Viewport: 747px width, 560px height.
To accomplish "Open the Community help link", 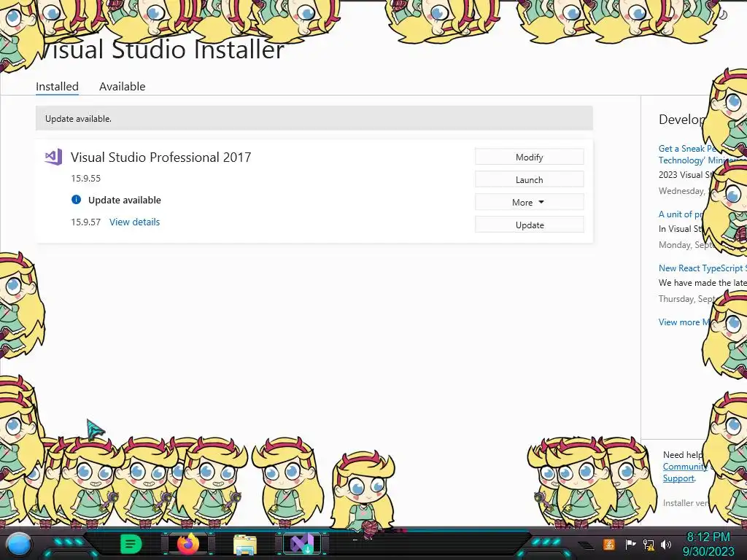I will pos(685,467).
